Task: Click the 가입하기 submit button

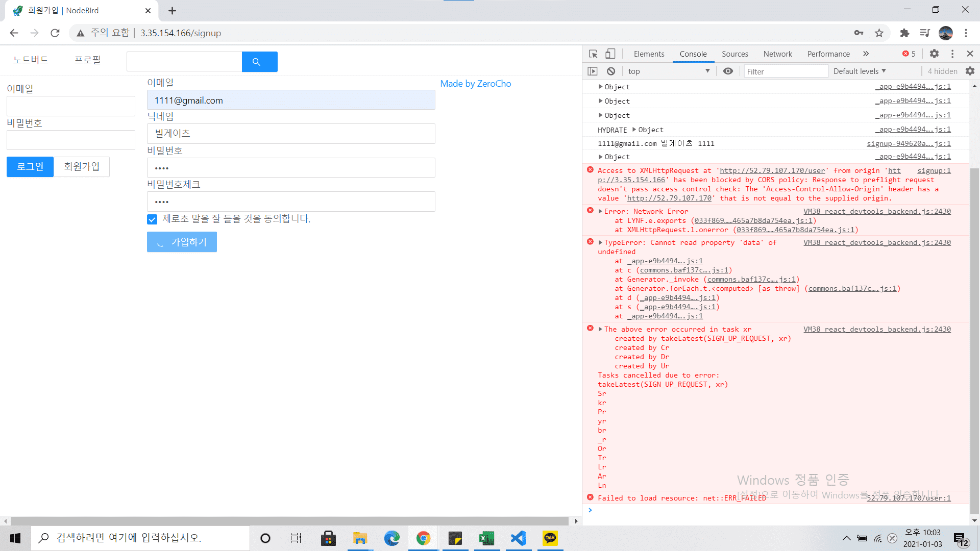Action: coord(182,242)
